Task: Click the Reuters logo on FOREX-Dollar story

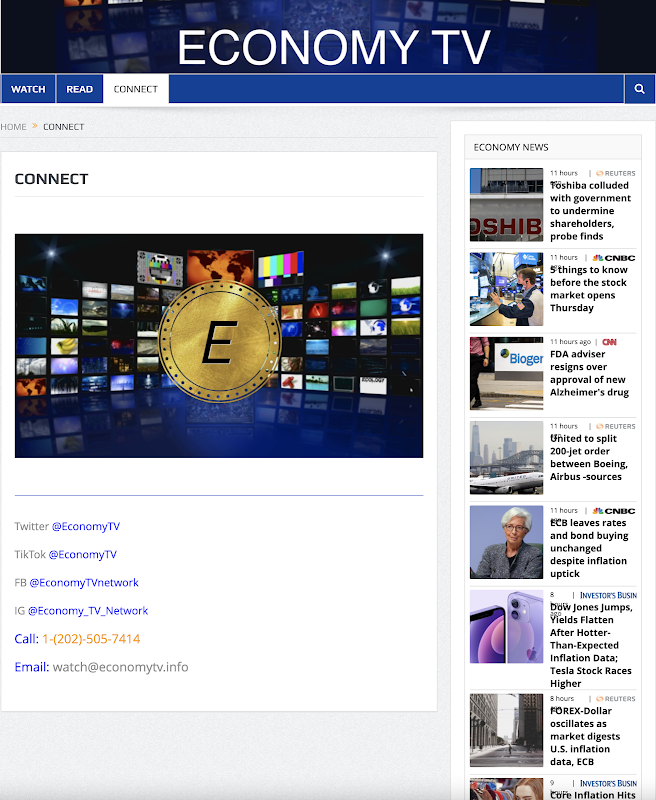Action: (616, 698)
